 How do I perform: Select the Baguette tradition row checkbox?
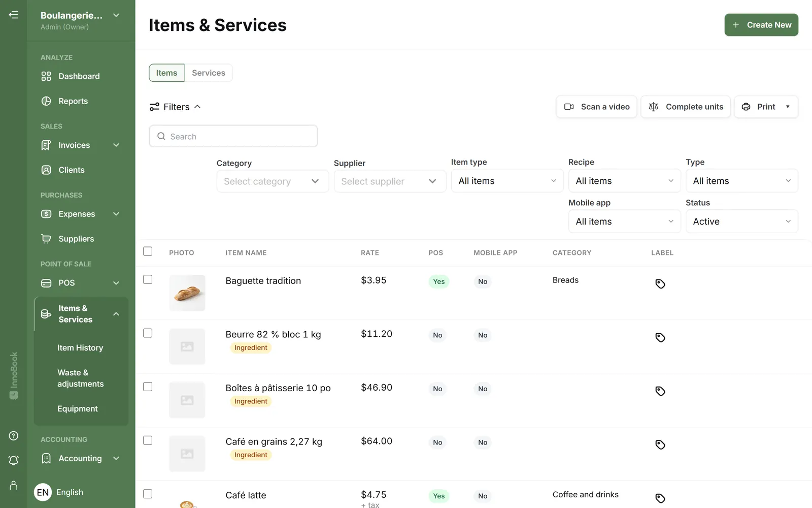coord(148,279)
